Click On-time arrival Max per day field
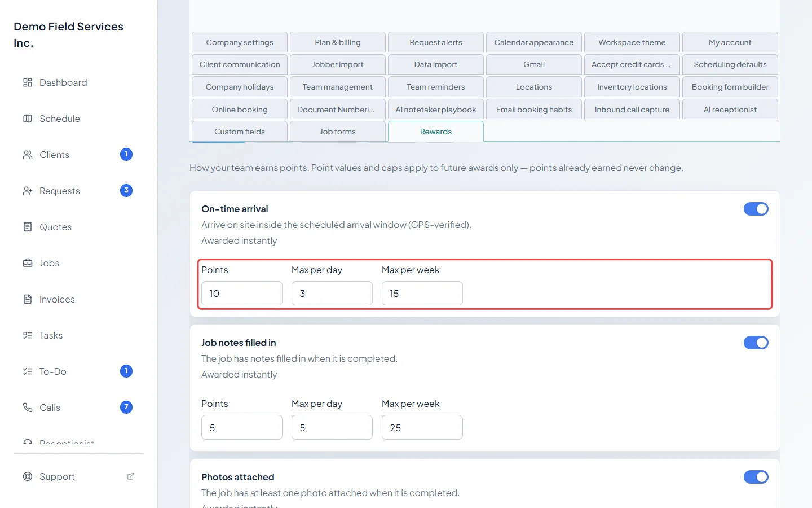The height and width of the screenshot is (508, 812). [332, 294]
